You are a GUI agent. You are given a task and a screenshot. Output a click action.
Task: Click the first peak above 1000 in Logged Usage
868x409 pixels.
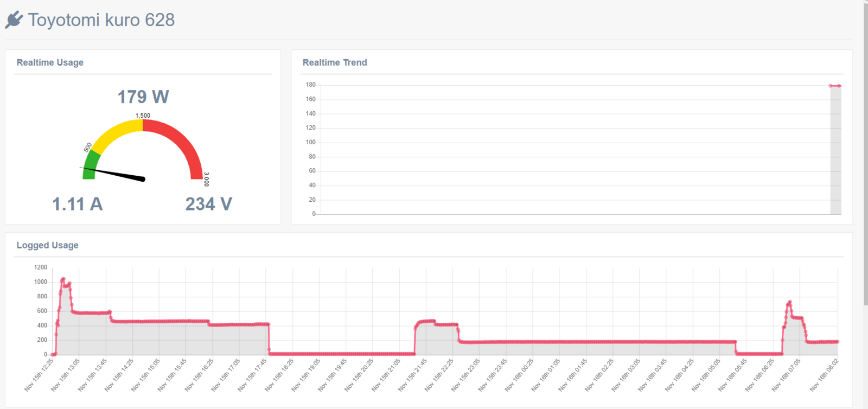click(63, 279)
